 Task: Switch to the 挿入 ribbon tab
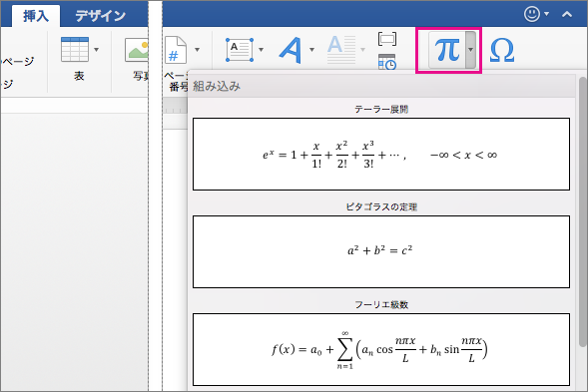click(36, 16)
